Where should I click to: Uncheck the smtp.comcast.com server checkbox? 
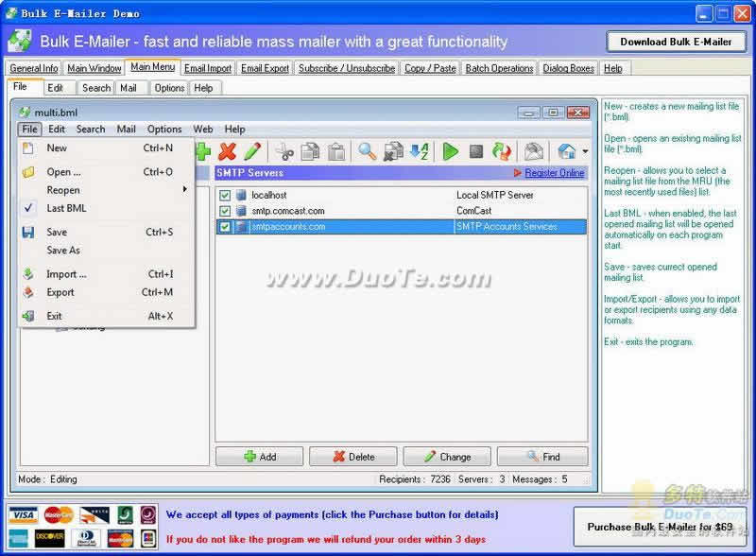tap(225, 211)
